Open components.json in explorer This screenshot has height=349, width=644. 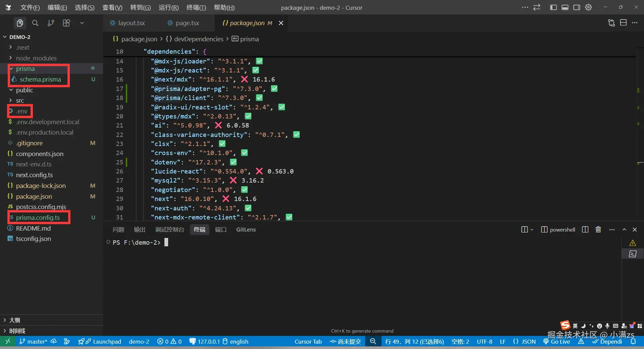click(x=40, y=154)
